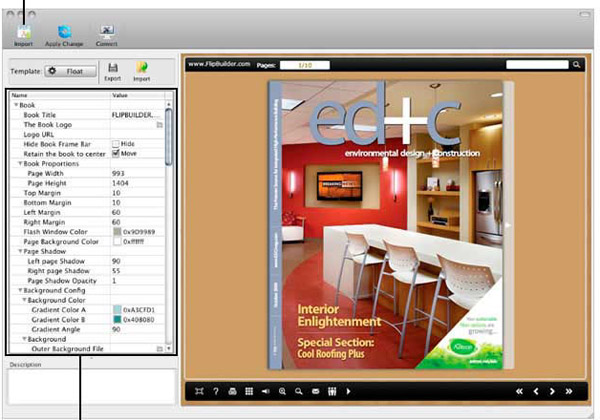Show the thumbnails grid icon

[249, 391]
